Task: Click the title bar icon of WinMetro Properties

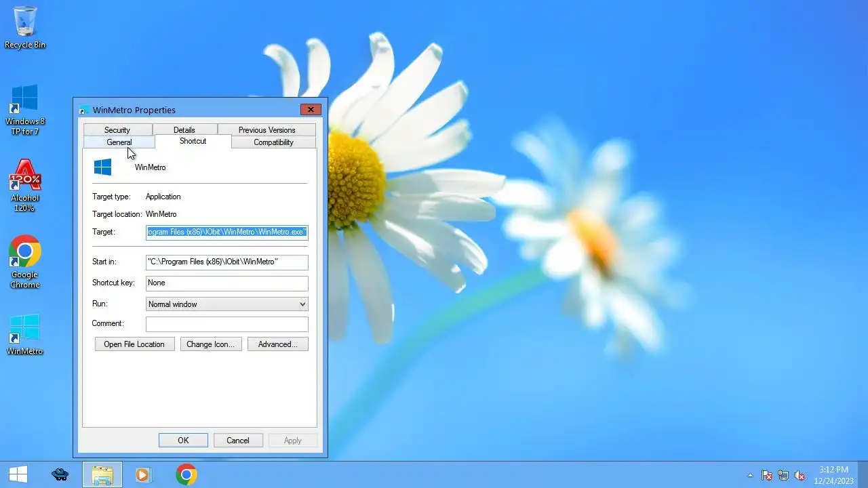Action: [x=83, y=110]
